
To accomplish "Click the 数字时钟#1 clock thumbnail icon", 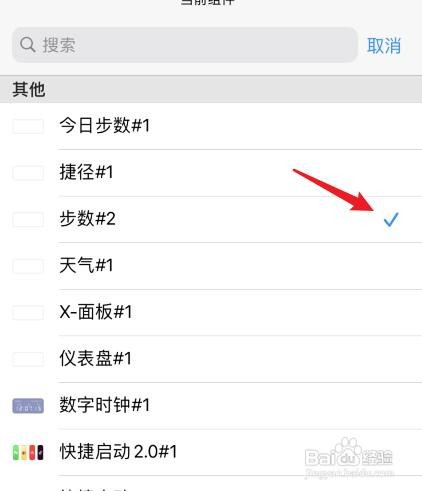I will pos(28,406).
